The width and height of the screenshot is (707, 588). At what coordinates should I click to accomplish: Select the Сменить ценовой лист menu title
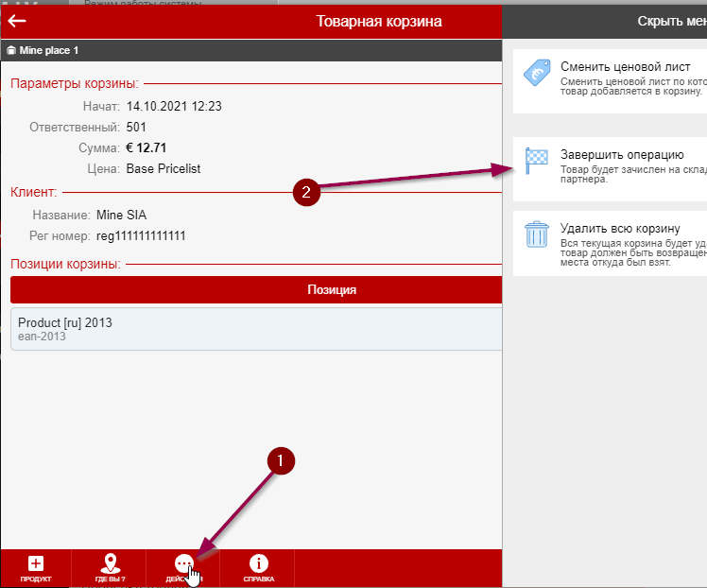click(625, 67)
